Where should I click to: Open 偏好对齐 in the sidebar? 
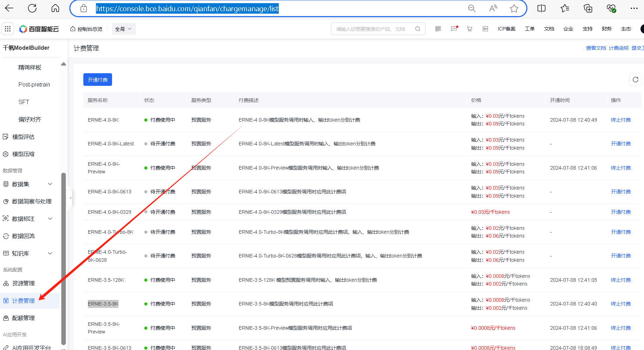click(x=30, y=119)
